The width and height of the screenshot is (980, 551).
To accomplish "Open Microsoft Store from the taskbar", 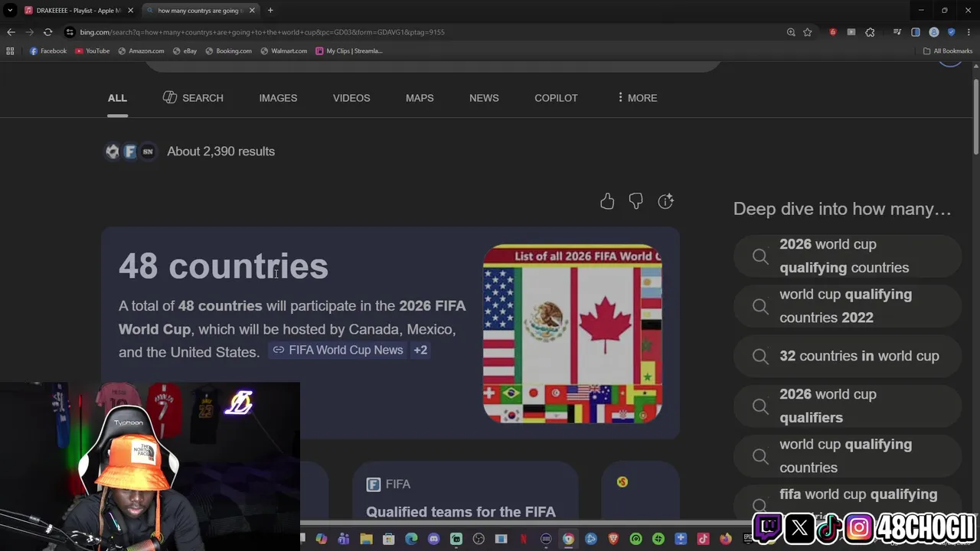I will click(388, 540).
